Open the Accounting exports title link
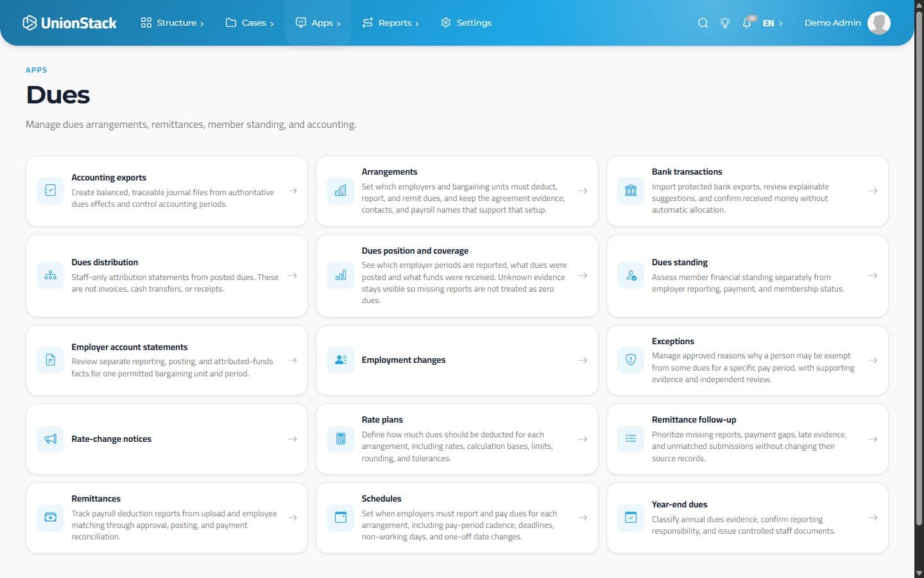The height and width of the screenshot is (578, 924). pyautogui.click(x=108, y=178)
